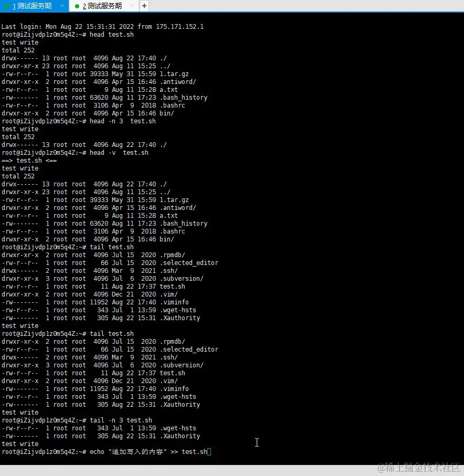Viewport: 464px width, 476px height.
Task: Click the 'head -n 3 test.sh' command
Action: [122, 121]
